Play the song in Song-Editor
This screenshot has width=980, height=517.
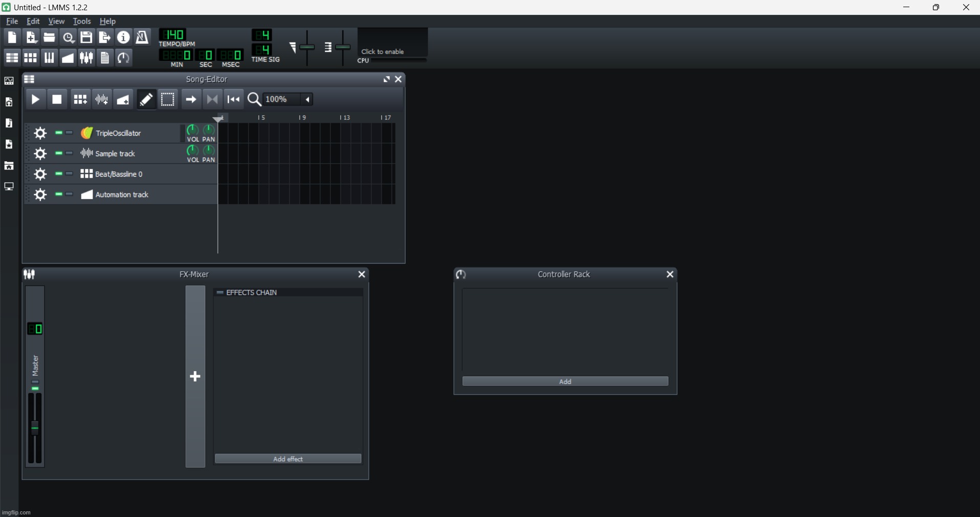[x=35, y=99]
